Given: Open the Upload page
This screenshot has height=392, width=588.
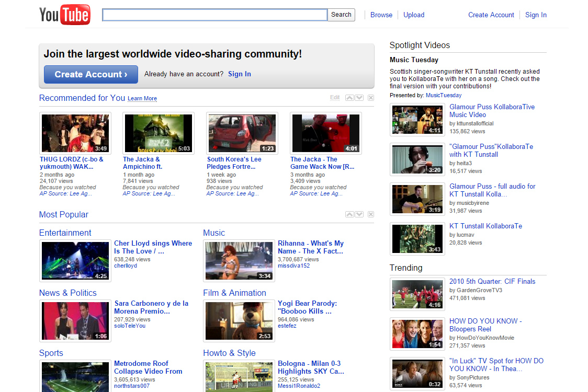Looking at the screenshot, I should click(414, 15).
